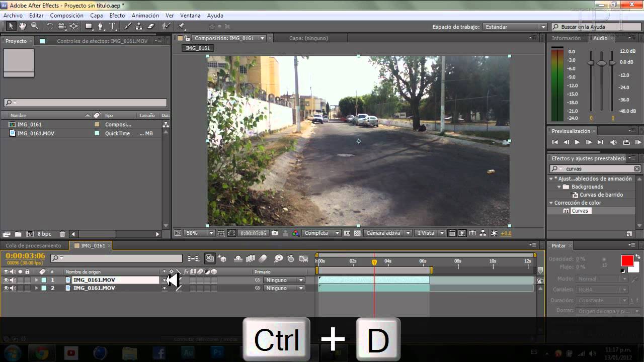
Task: Select the Pen tool
Action: coord(101,26)
